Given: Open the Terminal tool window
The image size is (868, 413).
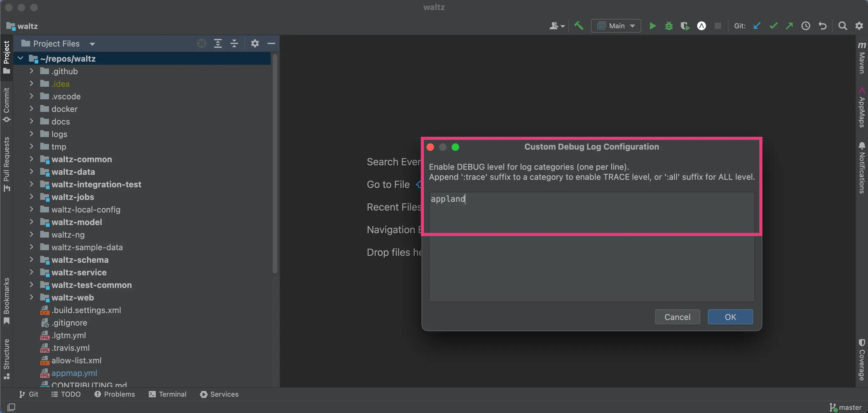Looking at the screenshot, I should click(x=167, y=394).
